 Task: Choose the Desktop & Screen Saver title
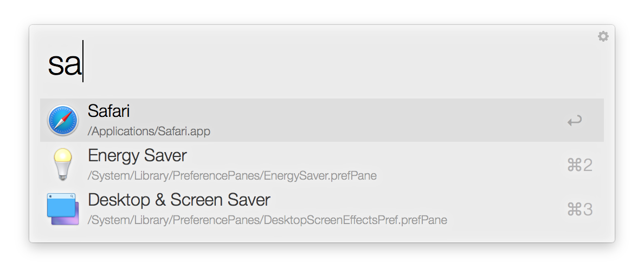point(179,200)
